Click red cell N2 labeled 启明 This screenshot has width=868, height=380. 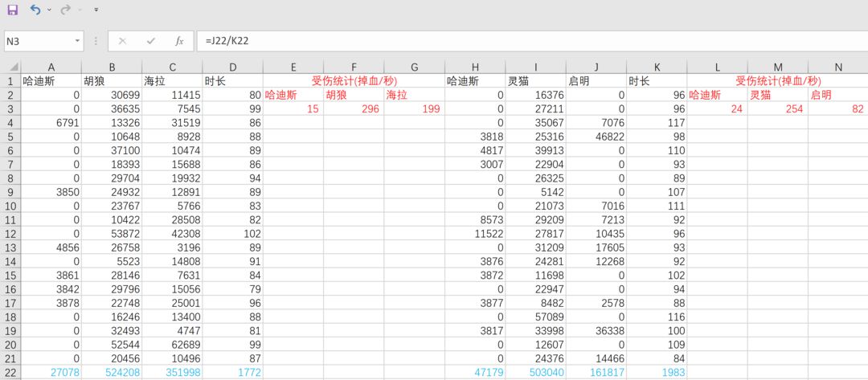pyautogui.click(x=838, y=95)
